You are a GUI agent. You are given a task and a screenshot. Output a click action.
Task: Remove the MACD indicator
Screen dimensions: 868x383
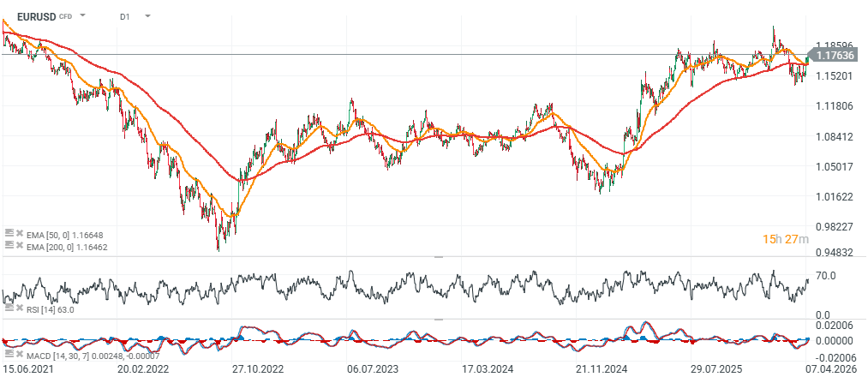click(x=19, y=353)
